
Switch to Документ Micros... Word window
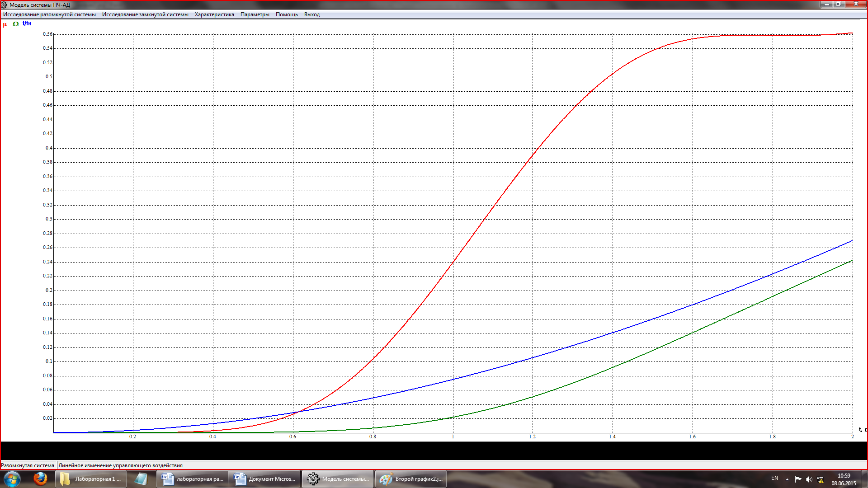(x=265, y=479)
